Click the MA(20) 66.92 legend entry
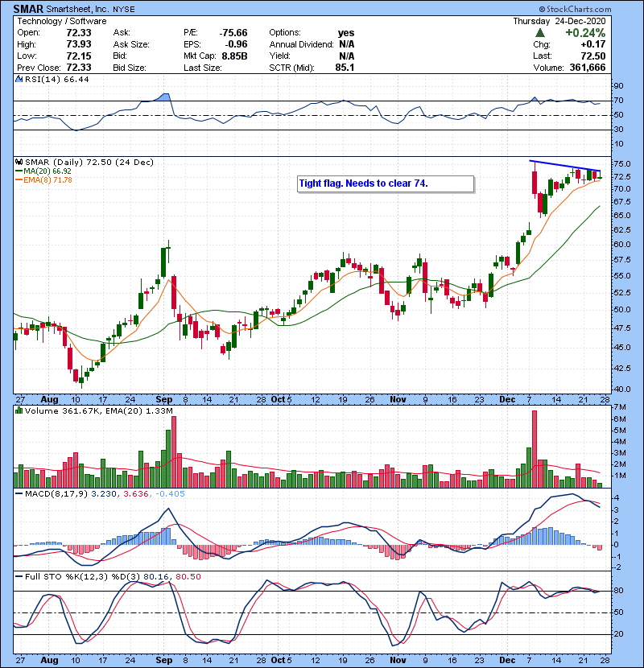This screenshot has height=668, width=644. click(43, 171)
